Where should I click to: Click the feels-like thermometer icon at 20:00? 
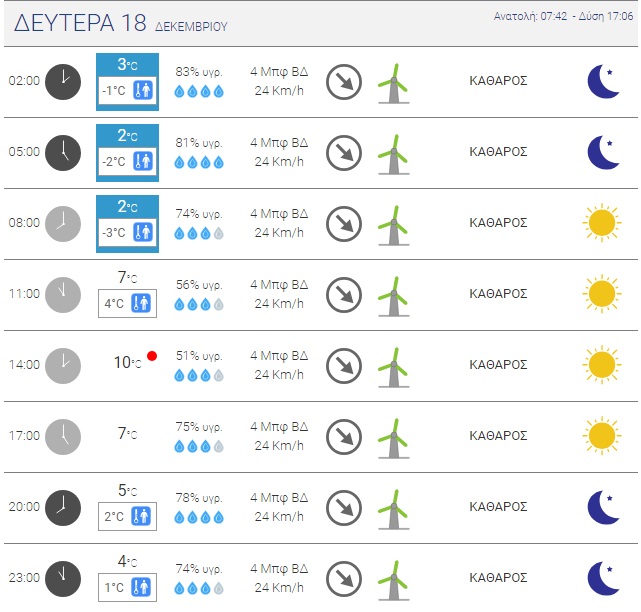coord(142,517)
